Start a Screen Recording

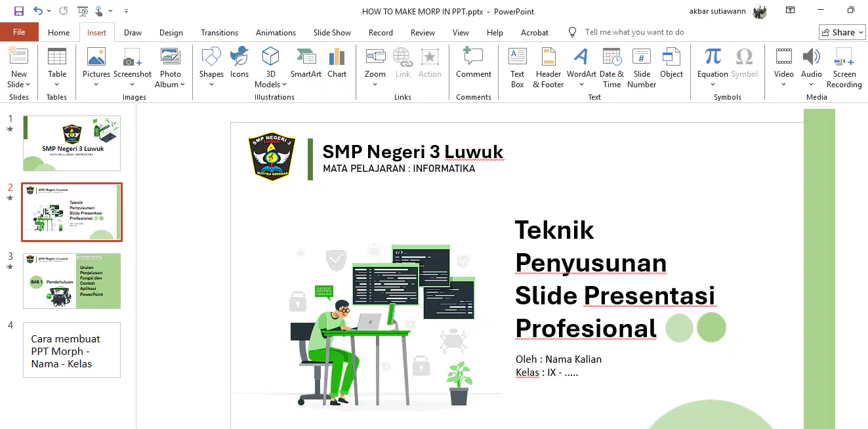point(844,68)
